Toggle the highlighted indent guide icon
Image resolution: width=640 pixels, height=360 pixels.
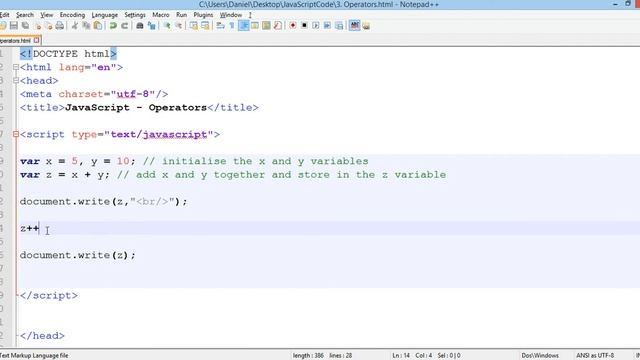[x=244, y=26]
